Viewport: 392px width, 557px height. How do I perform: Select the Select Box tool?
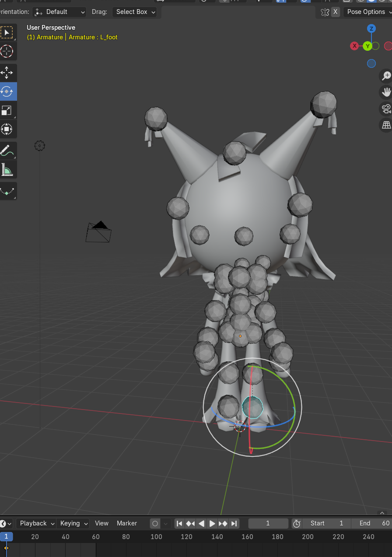[7, 33]
